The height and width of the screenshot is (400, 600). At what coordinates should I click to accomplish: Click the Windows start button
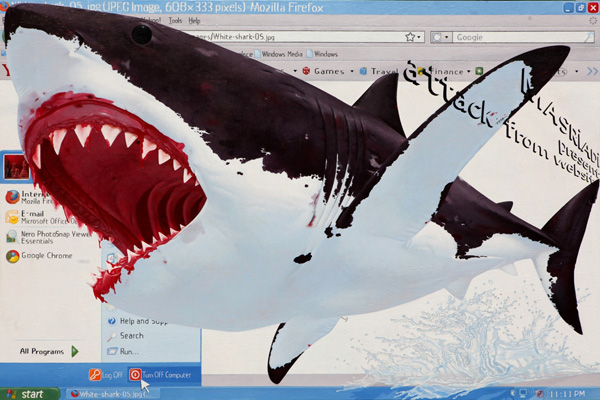point(30,393)
